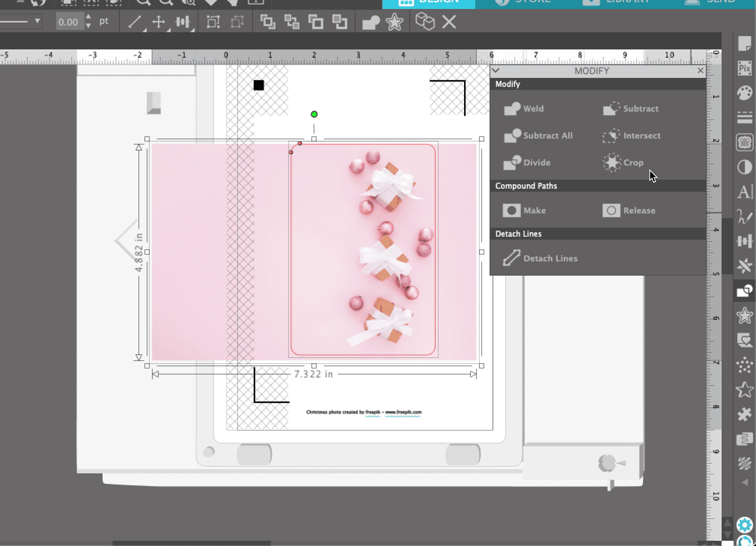
Task: Click the Group selected shapes toolbar icon
Action: pos(213,22)
